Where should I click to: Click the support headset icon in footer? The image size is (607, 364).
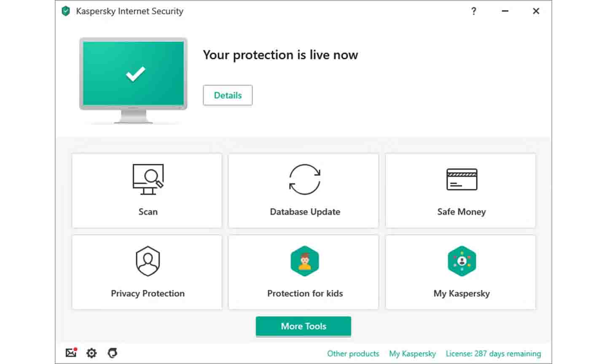(x=112, y=353)
